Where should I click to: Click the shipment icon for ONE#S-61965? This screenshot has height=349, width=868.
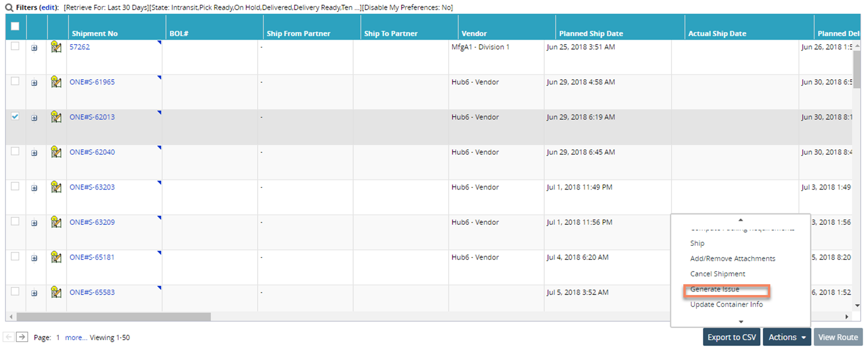point(56,82)
